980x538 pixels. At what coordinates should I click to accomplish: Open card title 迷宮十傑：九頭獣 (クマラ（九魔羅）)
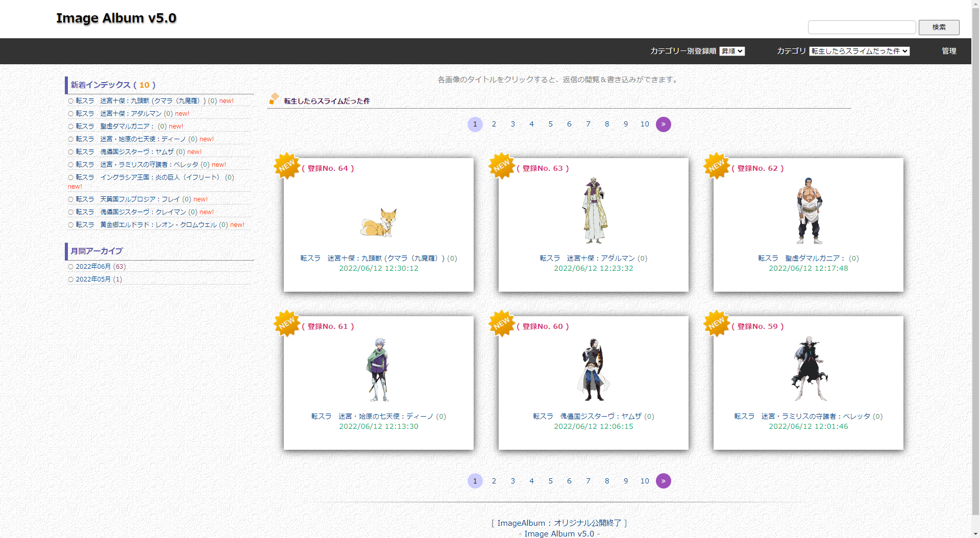coord(373,259)
